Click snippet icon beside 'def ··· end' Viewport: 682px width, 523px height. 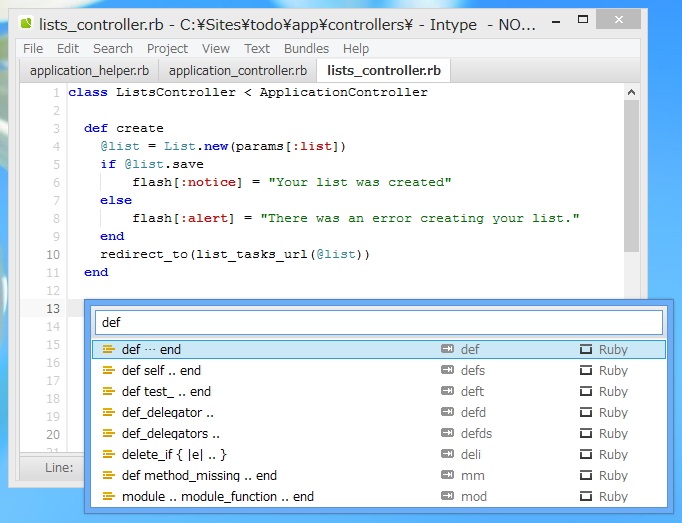coord(108,349)
